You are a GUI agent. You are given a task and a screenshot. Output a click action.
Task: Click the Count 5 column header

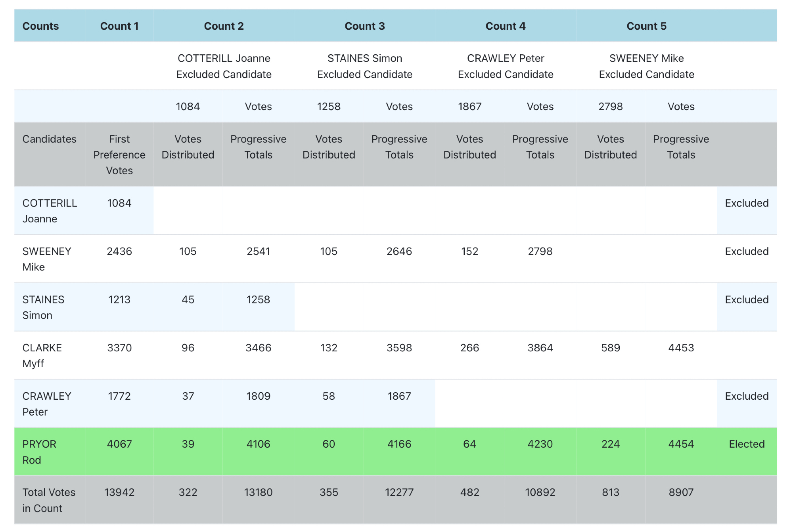(646, 26)
